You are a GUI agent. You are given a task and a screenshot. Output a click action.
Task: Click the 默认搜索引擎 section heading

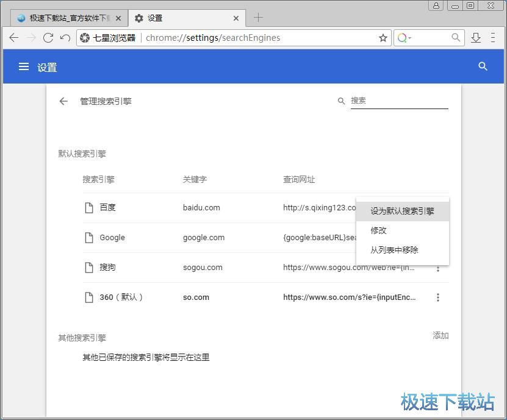82,154
